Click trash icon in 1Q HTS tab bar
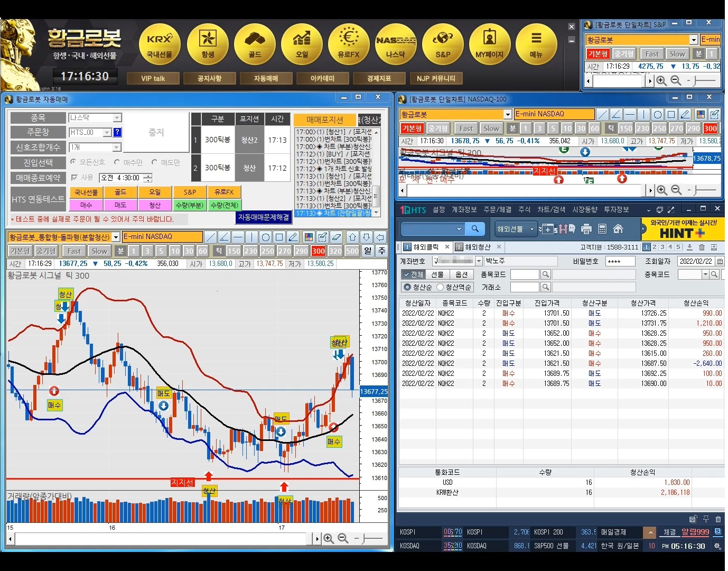The image size is (728, 571). [702, 247]
